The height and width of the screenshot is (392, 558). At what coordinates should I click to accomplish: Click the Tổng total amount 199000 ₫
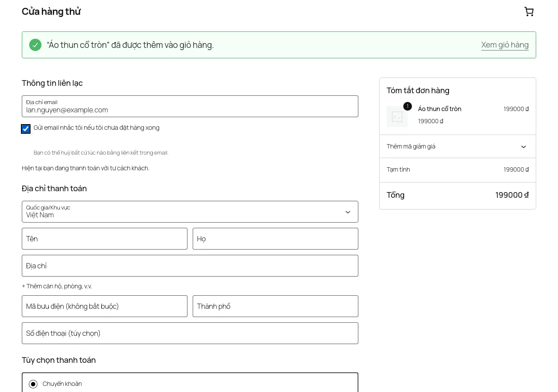512,195
